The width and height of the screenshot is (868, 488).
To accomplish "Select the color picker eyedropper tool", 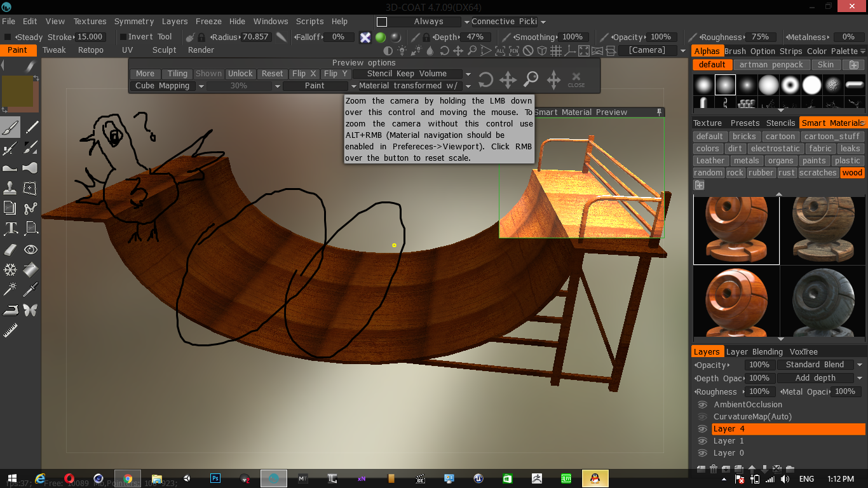I will pos(31,290).
